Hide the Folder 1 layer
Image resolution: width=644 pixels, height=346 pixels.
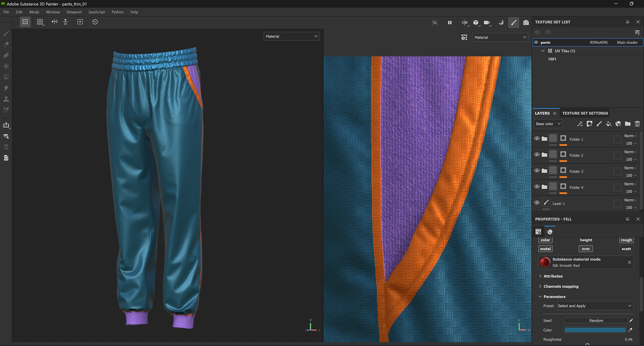coord(537,138)
